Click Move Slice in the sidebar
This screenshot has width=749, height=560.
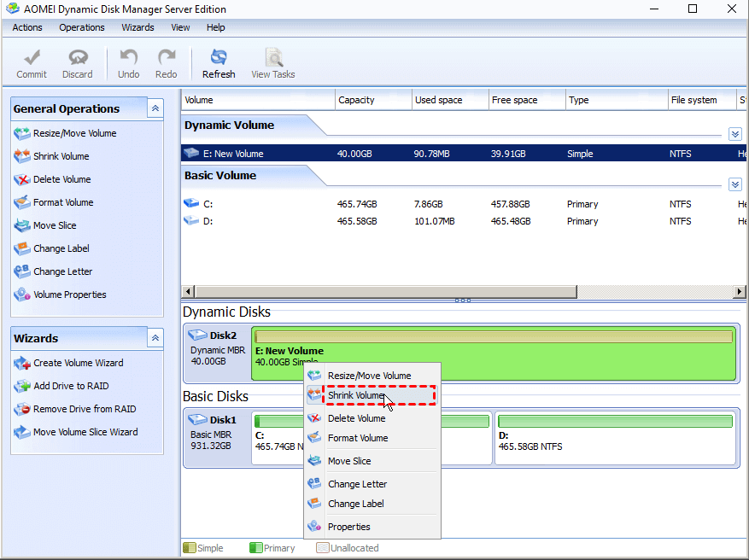[55, 225]
